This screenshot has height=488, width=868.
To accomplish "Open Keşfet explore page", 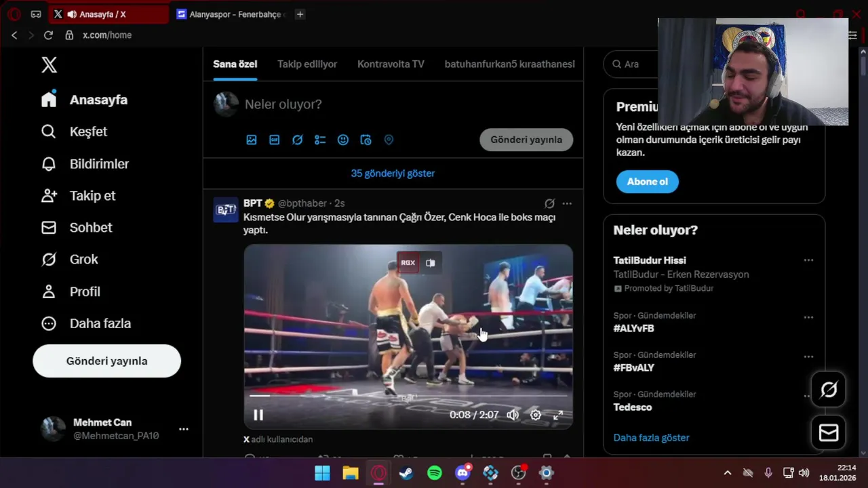I will coord(74,131).
